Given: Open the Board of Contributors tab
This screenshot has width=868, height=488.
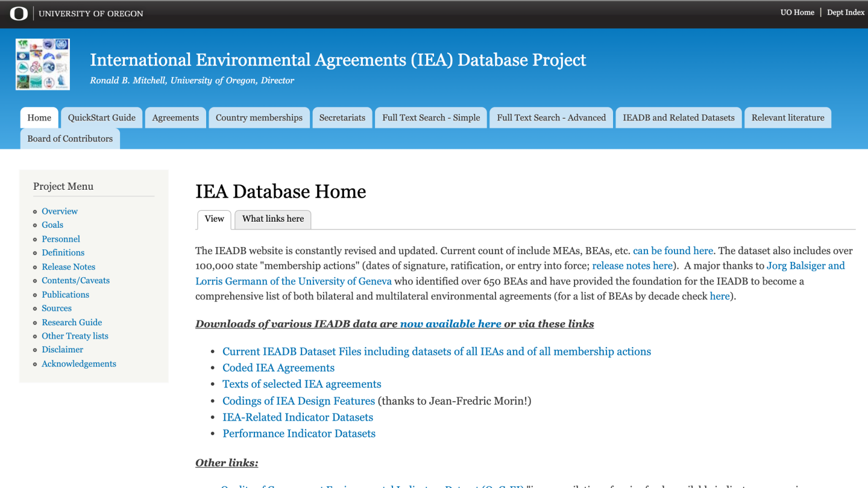Looking at the screenshot, I should (x=70, y=139).
